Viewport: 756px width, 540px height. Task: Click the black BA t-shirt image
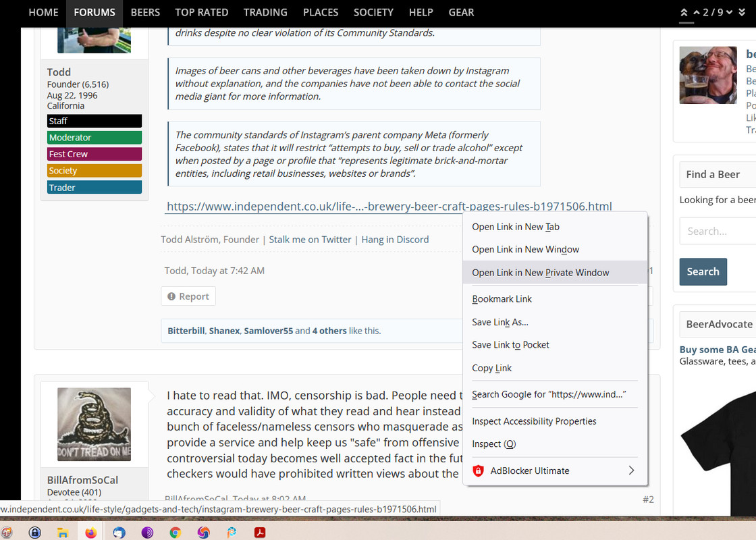(x=718, y=453)
